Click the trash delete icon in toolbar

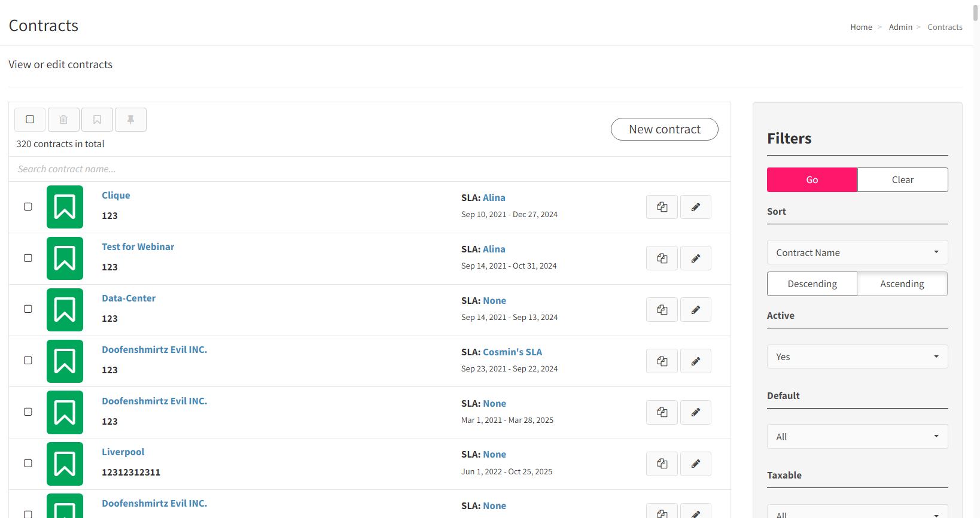click(63, 120)
